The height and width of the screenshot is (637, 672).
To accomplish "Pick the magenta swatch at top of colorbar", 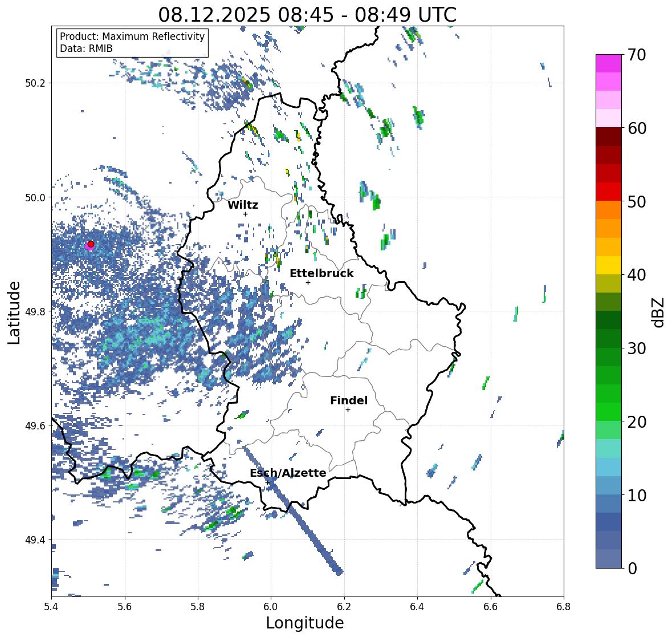I will (609, 63).
